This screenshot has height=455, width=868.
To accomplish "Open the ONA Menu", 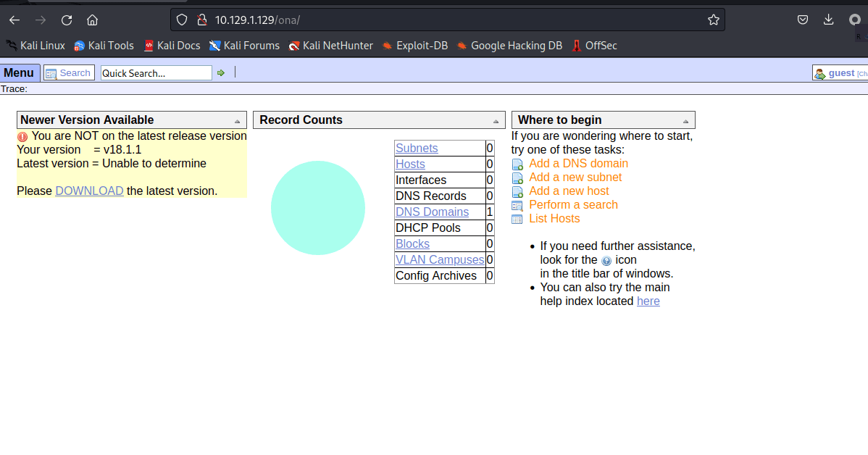I will [19, 72].
